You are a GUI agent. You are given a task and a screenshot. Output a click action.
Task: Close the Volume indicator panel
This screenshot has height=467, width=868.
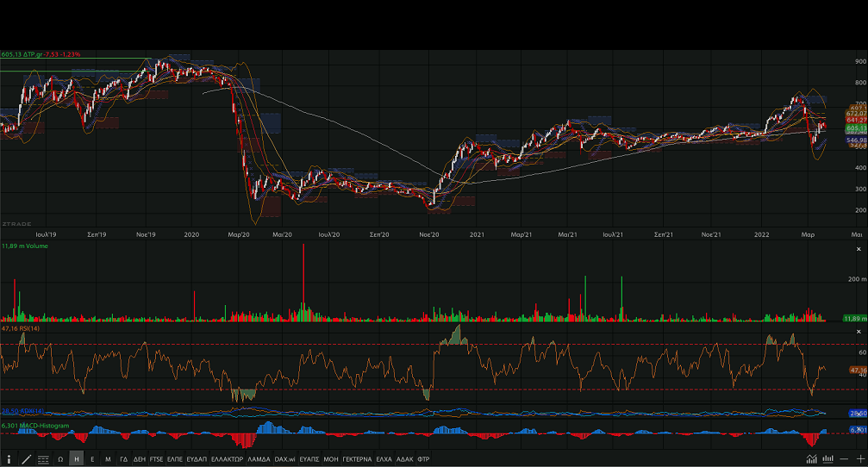858,246
